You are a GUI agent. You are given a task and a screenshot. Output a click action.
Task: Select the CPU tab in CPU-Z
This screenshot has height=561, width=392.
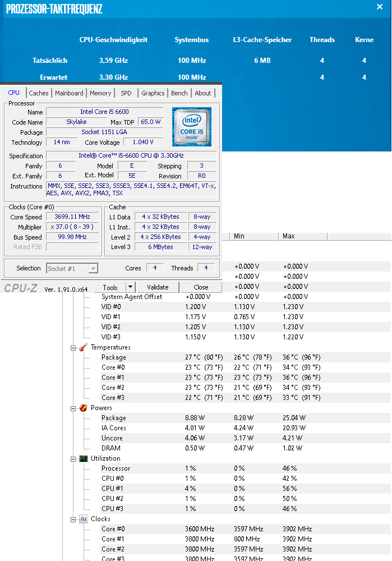tap(13, 93)
